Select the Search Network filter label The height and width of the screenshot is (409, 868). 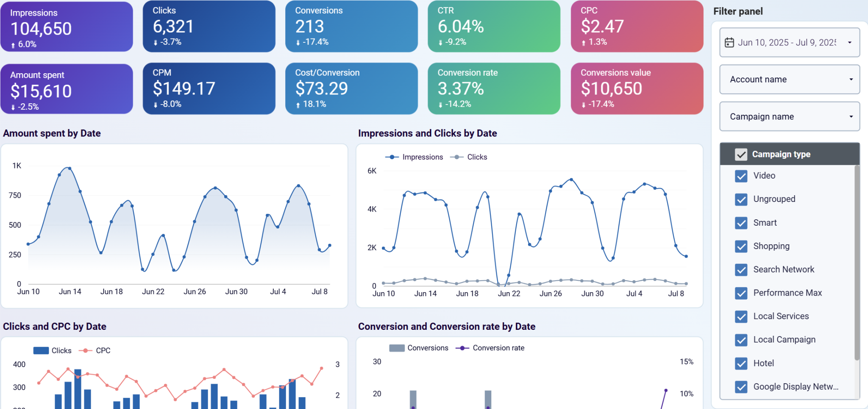(x=784, y=270)
